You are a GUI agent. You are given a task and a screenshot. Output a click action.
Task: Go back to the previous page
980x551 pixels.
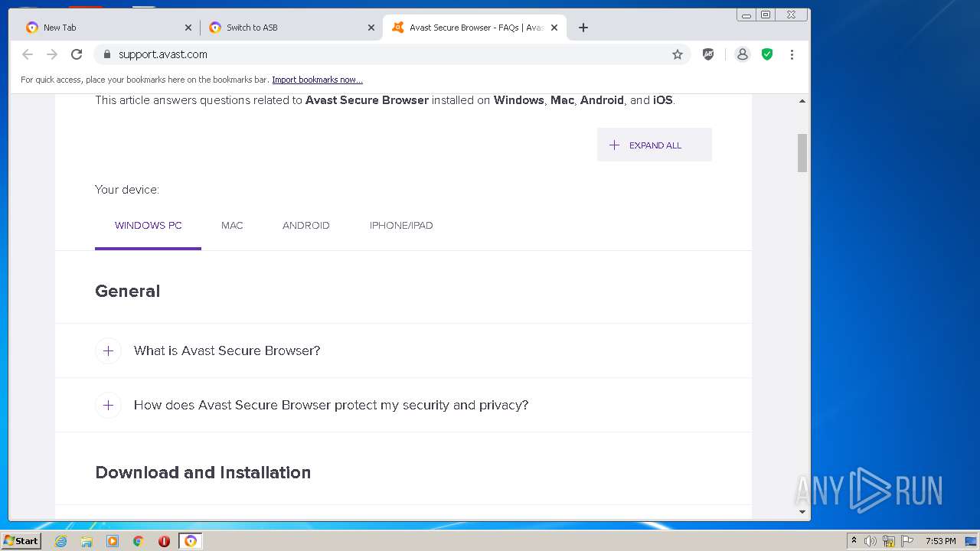coord(28,54)
